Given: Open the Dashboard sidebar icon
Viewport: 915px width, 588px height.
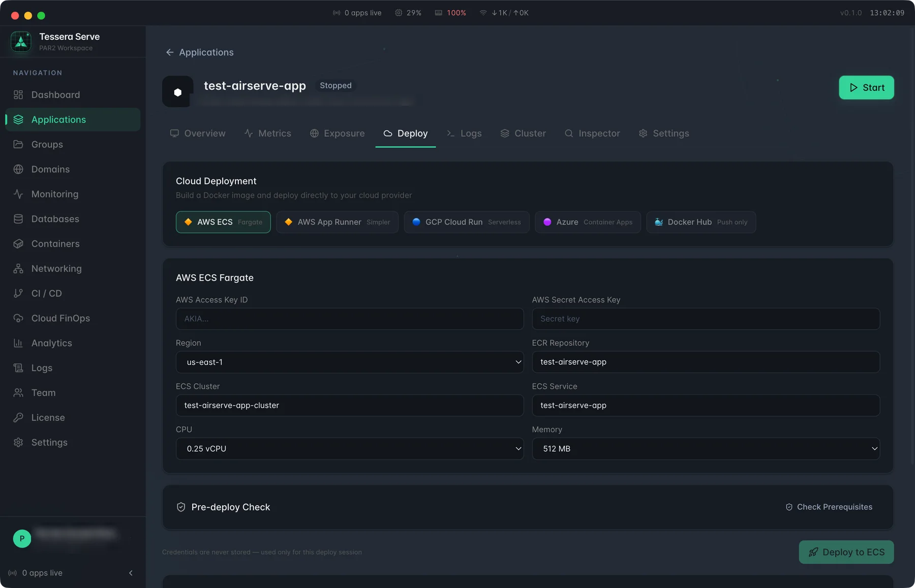Looking at the screenshot, I should click(x=18, y=95).
